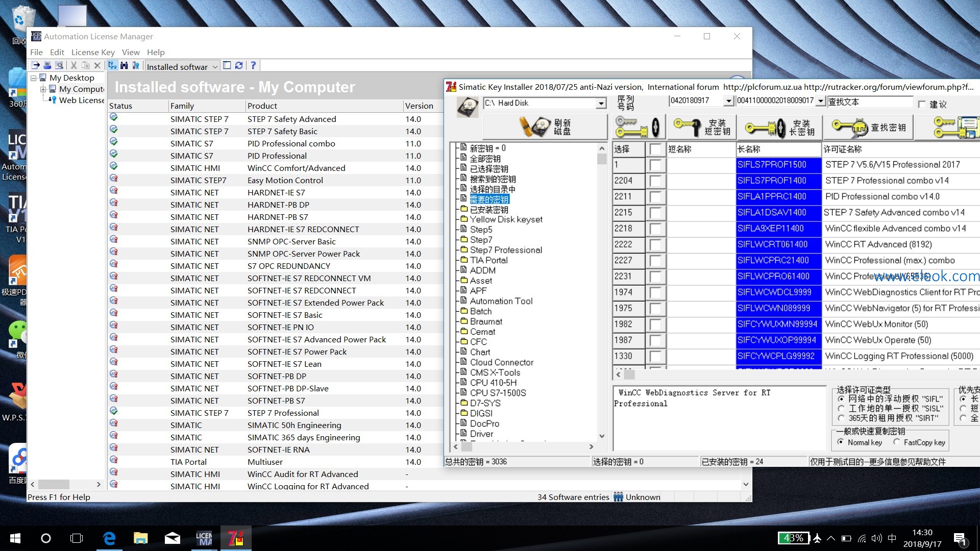This screenshot has height=551, width=980.
Task: Click the refresh arrows icon in toolbar
Action: (239, 65)
